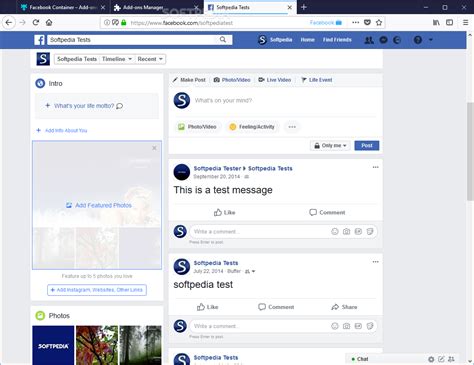
Task: Select the Life Event composer tab
Action: pos(317,80)
